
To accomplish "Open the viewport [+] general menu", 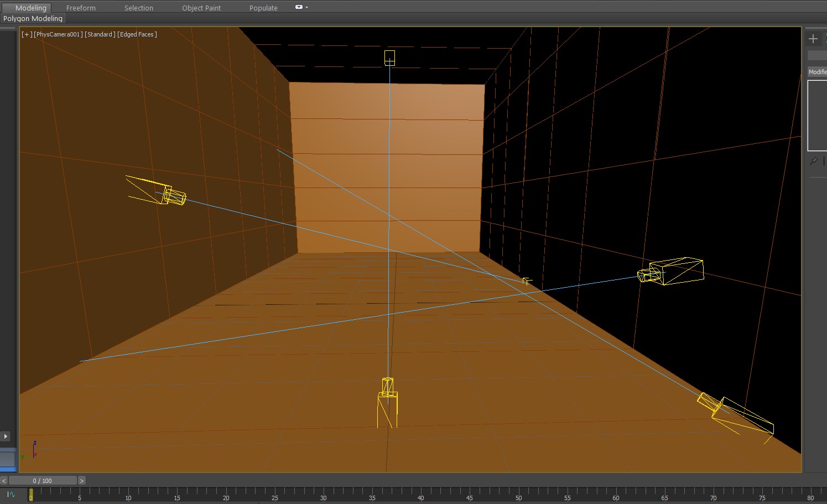I will click(26, 34).
